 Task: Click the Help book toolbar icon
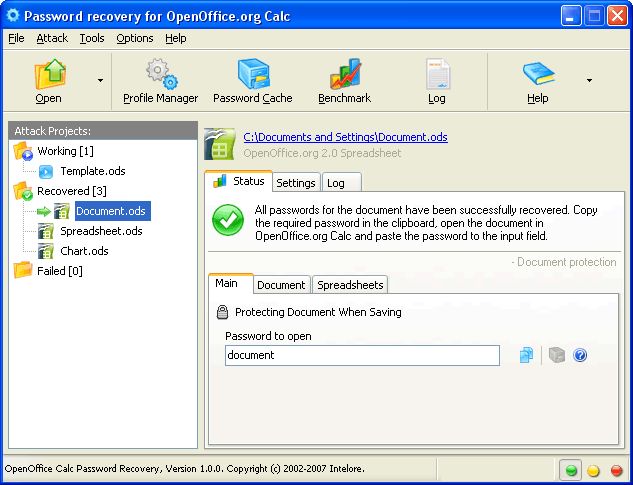pos(538,74)
